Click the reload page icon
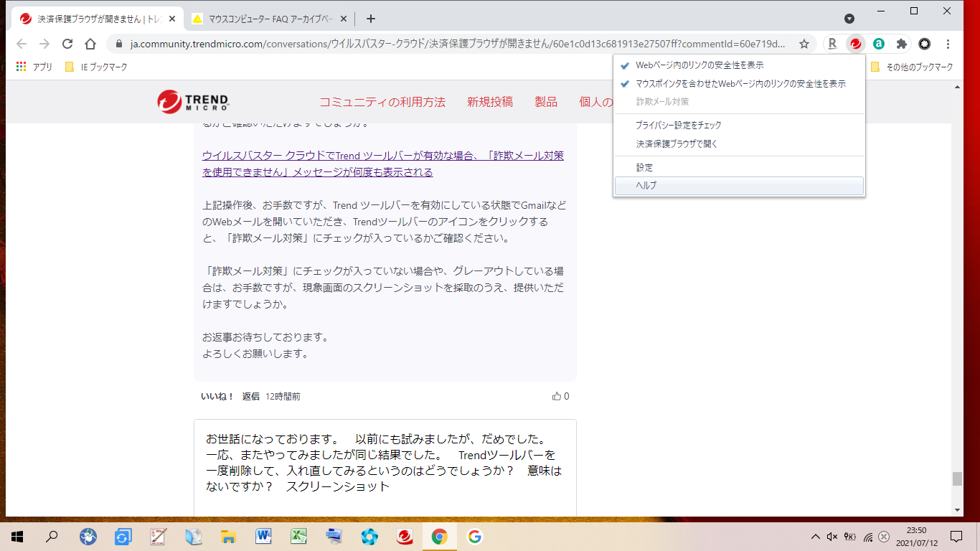980x551 pixels. pos(67,44)
